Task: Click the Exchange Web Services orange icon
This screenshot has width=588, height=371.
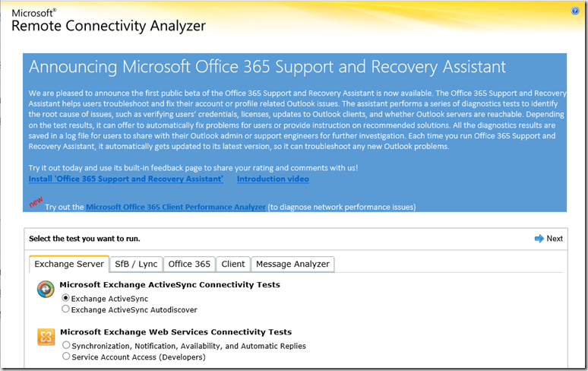Action: pyautogui.click(x=46, y=336)
